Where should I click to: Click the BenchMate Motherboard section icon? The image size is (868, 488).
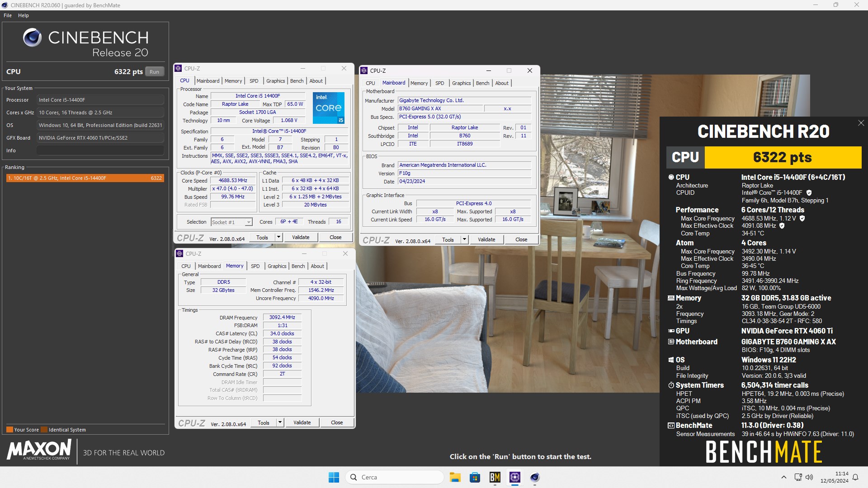pyautogui.click(x=671, y=342)
